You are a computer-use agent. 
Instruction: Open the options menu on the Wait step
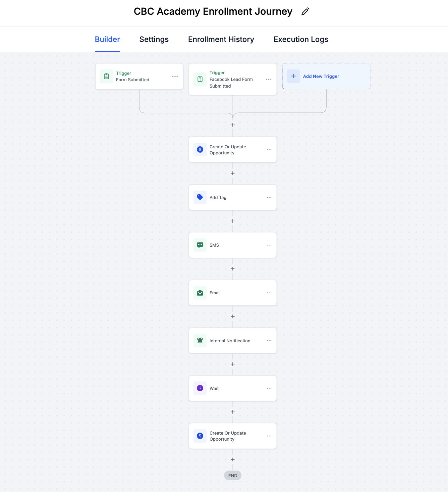269,388
